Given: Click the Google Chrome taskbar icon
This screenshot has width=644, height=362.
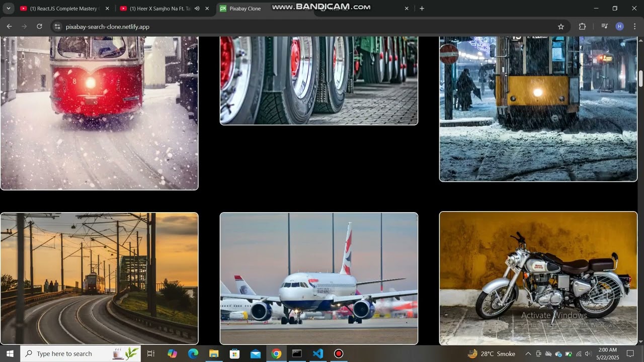Looking at the screenshot, I should pyautogui.click(x=276, y=353).
